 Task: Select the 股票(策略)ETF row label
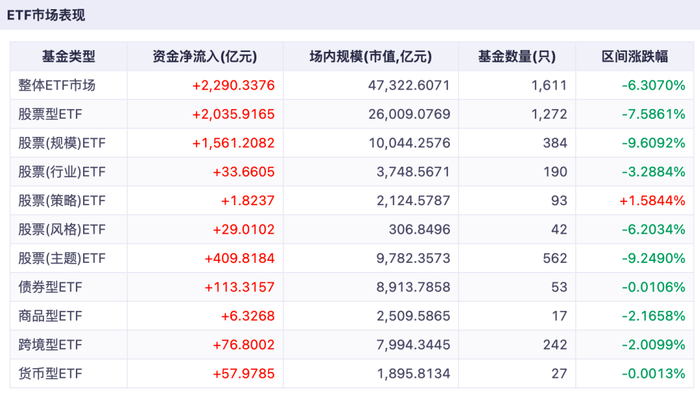(62, 200)
